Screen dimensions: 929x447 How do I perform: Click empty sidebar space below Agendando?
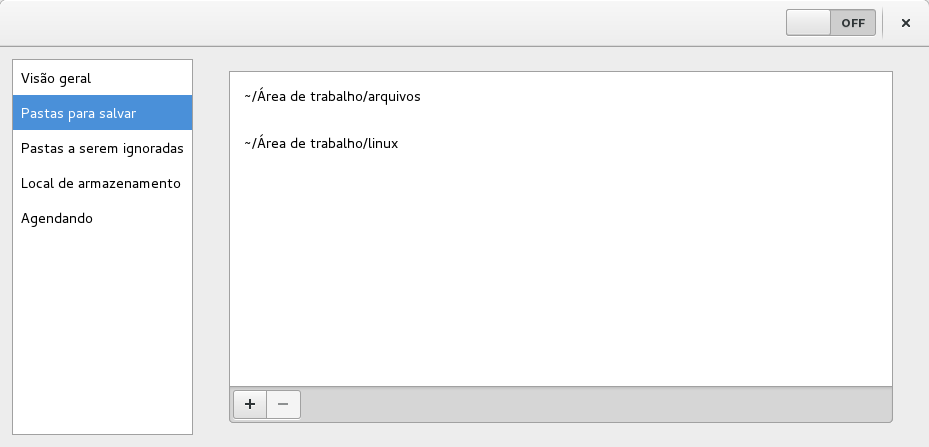coord(102,330)
